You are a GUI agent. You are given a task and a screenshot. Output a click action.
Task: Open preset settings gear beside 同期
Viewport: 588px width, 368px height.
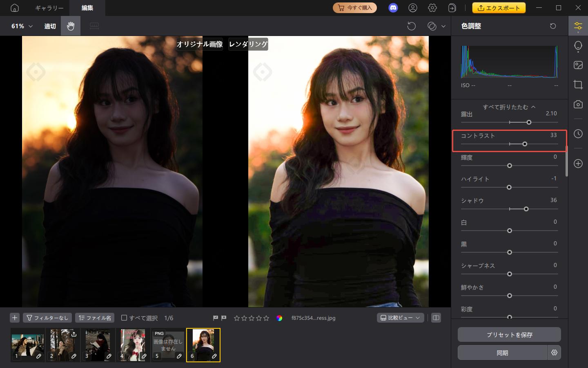[554, 352]
